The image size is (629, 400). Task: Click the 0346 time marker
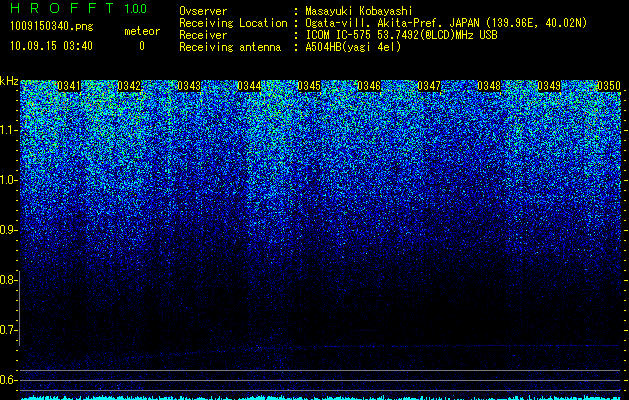(x=369, y=86)
